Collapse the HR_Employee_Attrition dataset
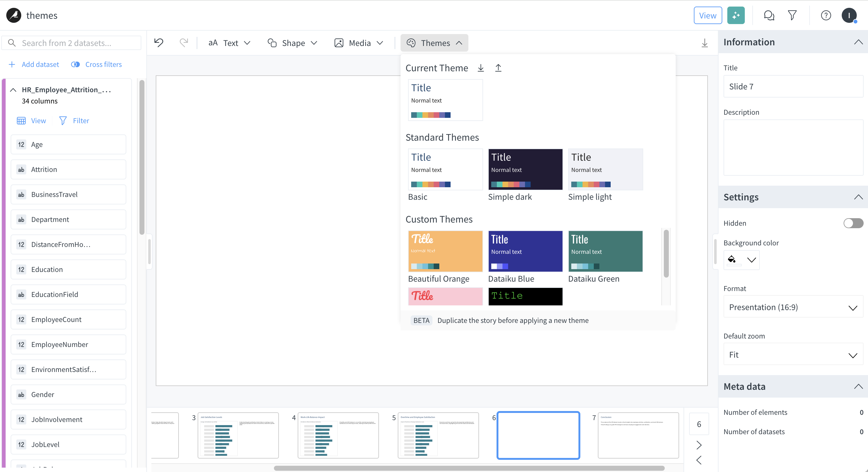 pyautogui.click(x=13, y=90)
